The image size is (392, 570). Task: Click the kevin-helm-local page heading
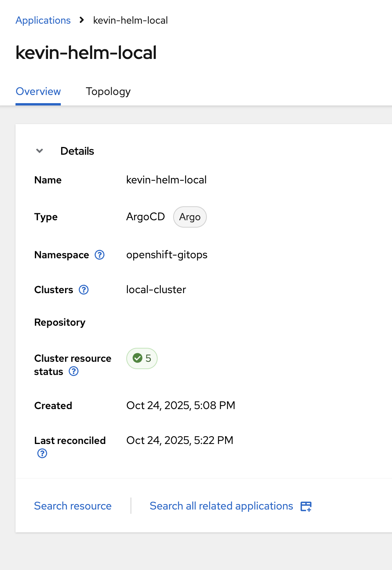click(x=86, y=53)
